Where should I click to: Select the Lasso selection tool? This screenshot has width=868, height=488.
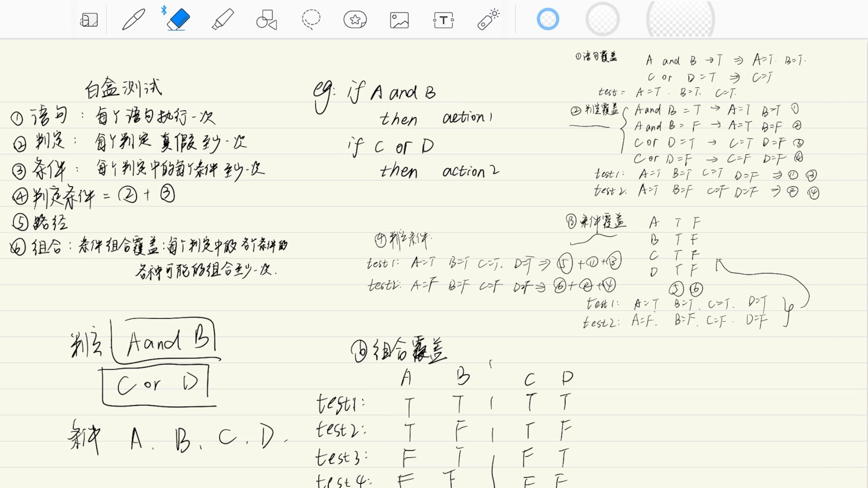311,19
